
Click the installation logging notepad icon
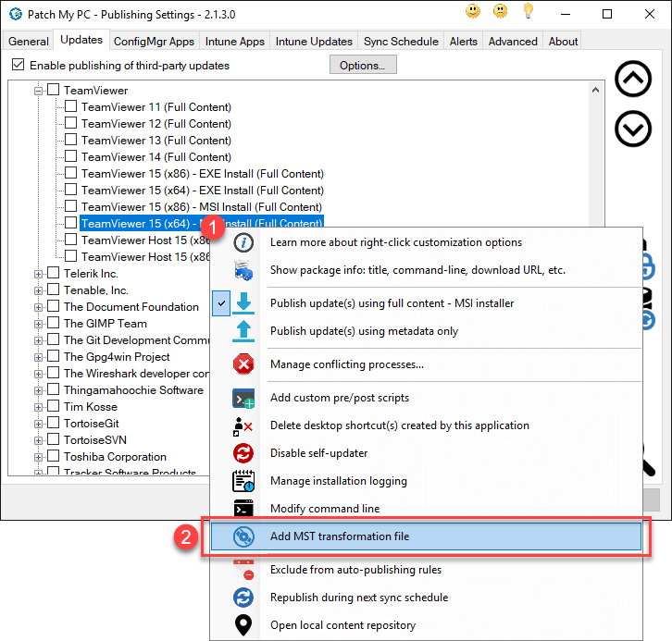(x=243, y=481)
